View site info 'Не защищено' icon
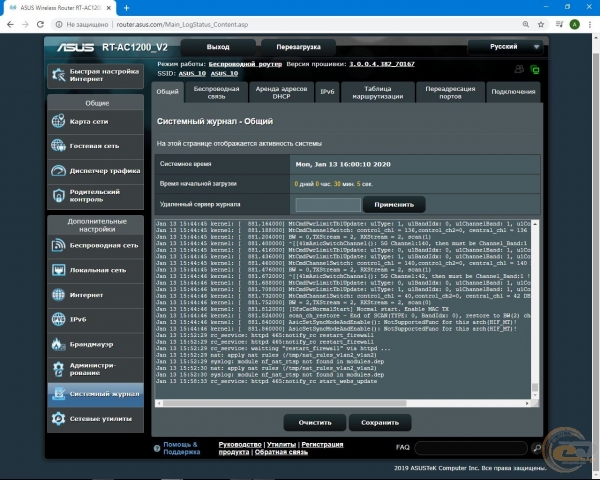The width and height of the screenshot is (600, 480). 59,24
